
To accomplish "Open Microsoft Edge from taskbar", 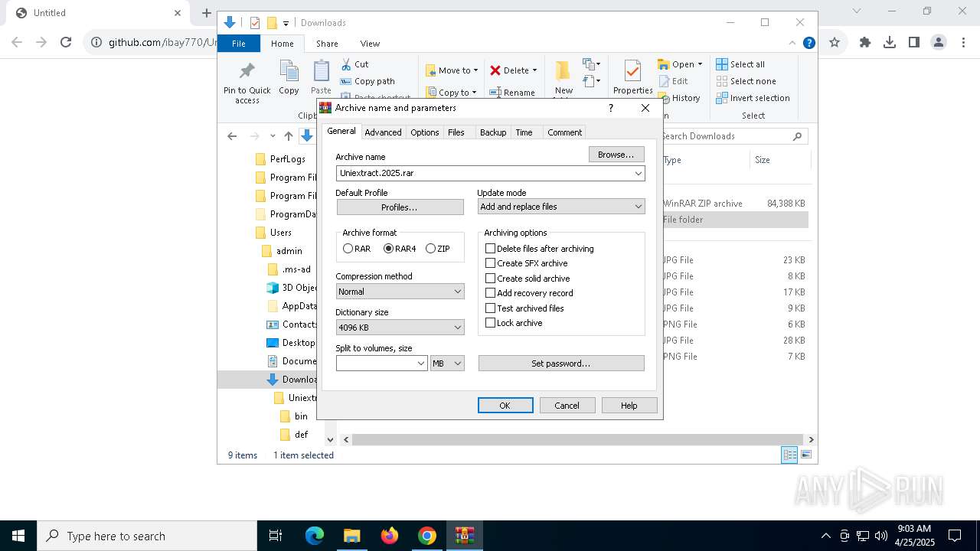I will pyautogui.click(x=315, y=536).
